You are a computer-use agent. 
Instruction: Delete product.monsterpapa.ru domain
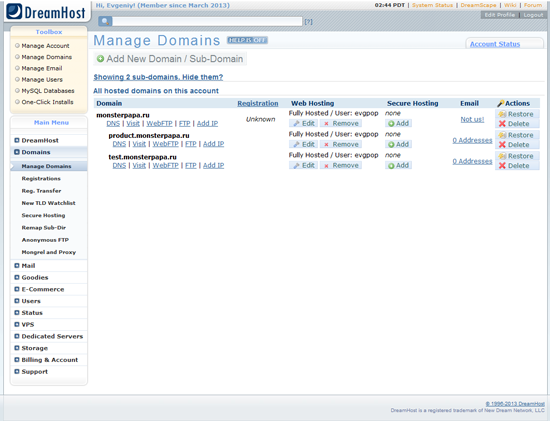(x=517, y=145)
